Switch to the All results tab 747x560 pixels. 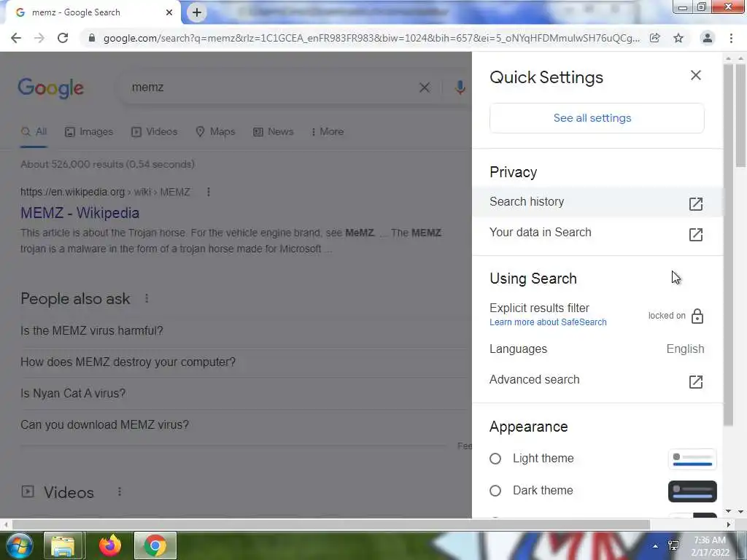coord(34,132)
